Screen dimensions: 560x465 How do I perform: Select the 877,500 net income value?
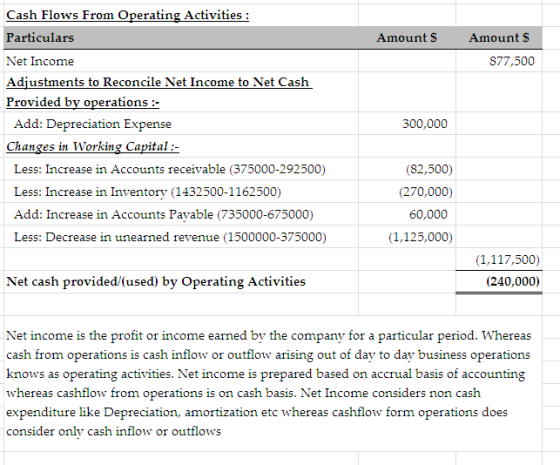click(x=512, y=61)
